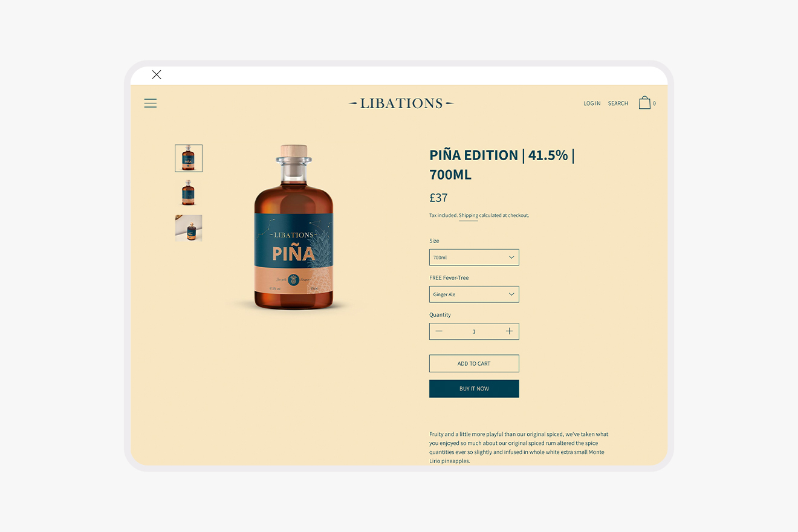Follow the Shipping link

click(x=469, y=215)
